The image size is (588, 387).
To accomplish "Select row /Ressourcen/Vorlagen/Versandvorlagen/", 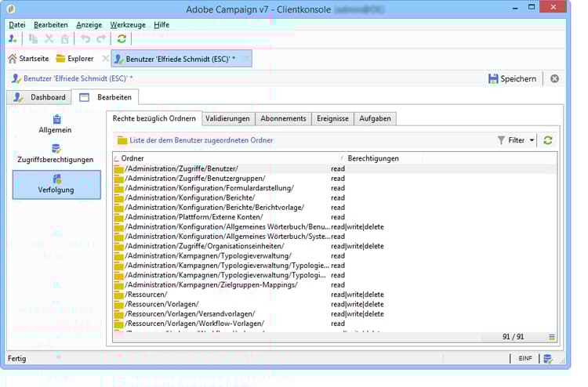I will click(x=334, y=314).
